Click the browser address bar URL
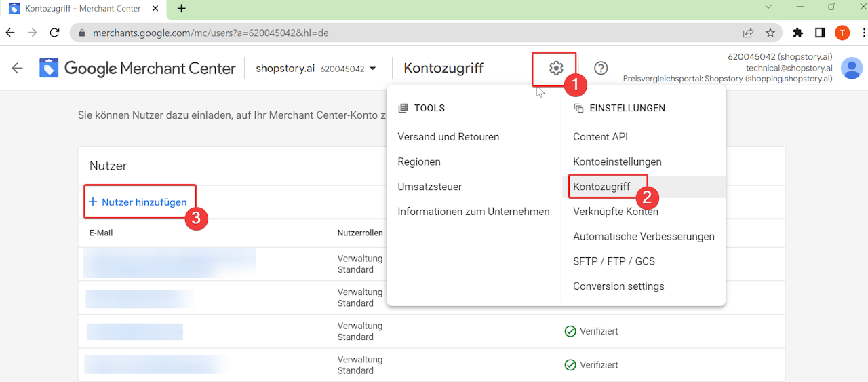 [x=210, y=33]
